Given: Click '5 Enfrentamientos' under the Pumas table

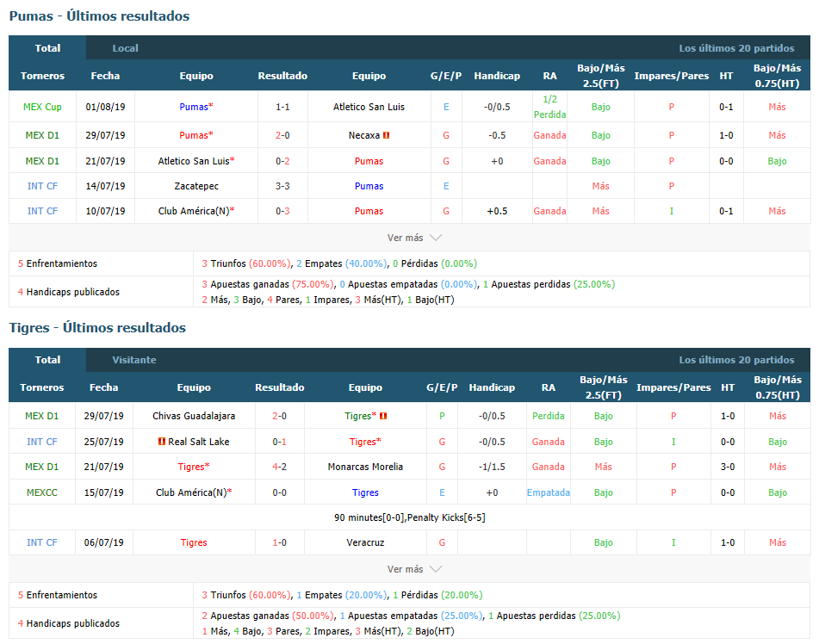Looking at the screenshot, I should [58, 263].
